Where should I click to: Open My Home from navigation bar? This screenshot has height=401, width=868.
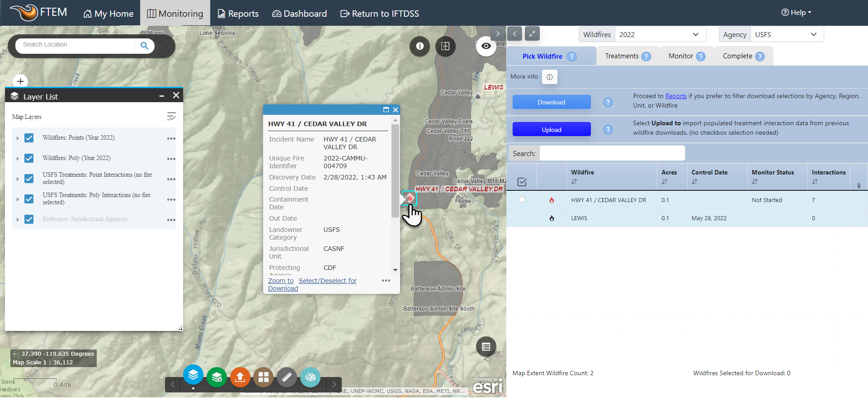[108, 14]
